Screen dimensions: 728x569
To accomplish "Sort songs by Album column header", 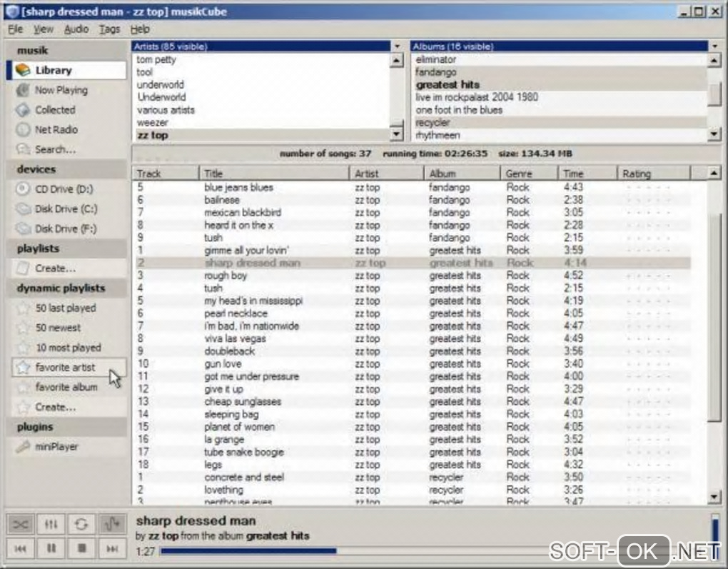I will tap(462, 173).
